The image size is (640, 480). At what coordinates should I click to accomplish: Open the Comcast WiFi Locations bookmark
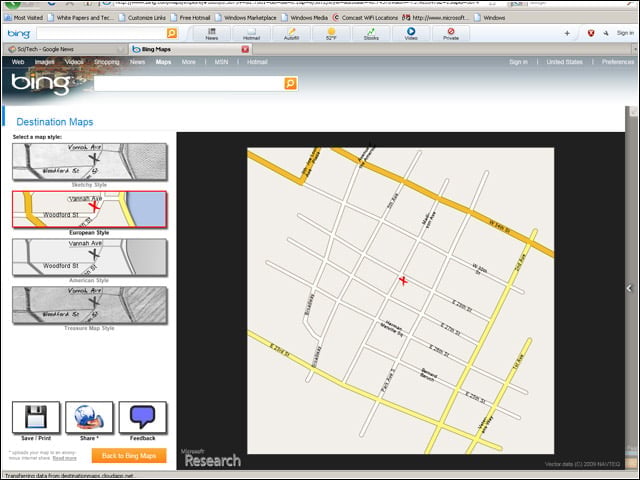coord(365,18)
